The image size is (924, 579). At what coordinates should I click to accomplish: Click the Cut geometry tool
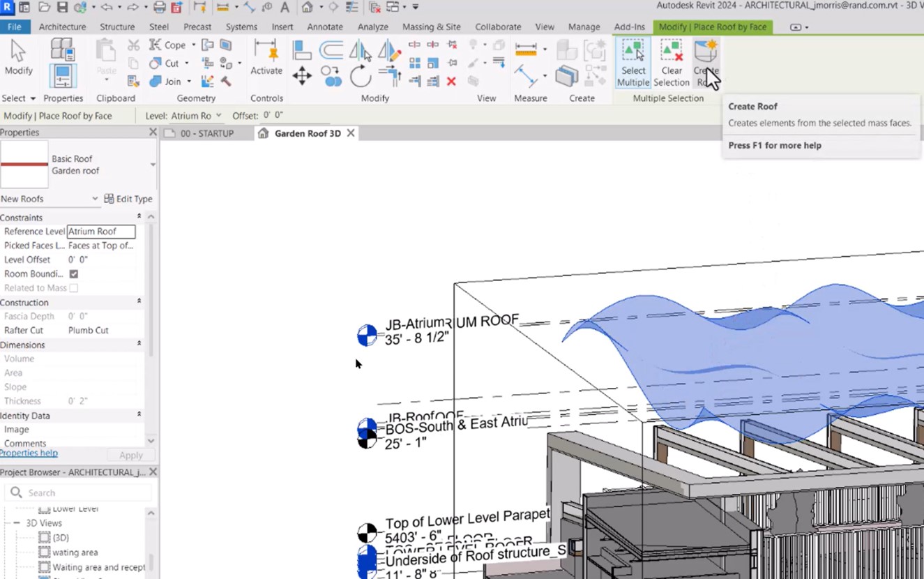pos(165,63)
